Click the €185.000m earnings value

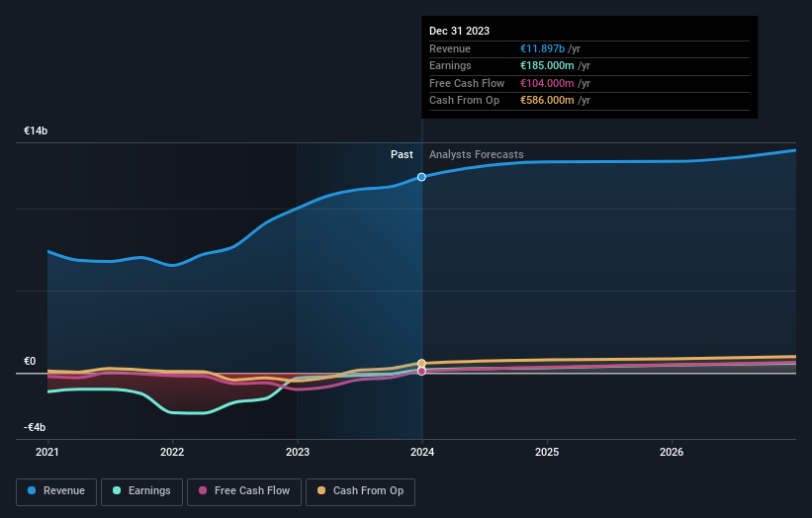click(547, 65)
